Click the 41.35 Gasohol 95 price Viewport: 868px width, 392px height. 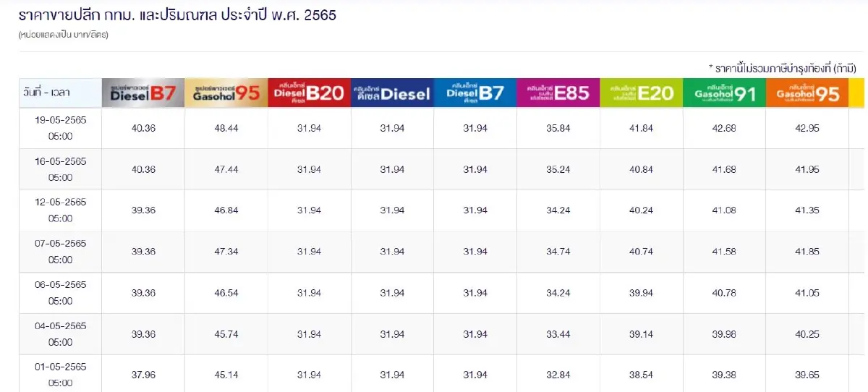807,210
